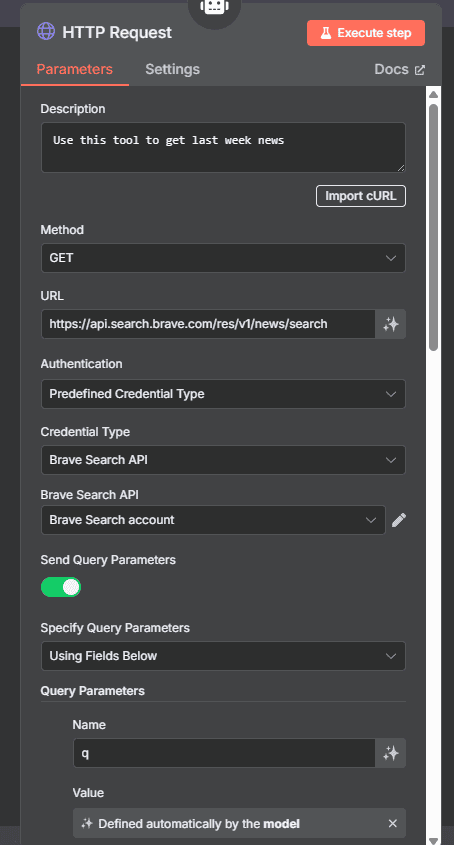The width and height of the screenshot is (454, 845).
Task: Toggle Send Query Parameters switch off
Action: (x=61, y=587)
